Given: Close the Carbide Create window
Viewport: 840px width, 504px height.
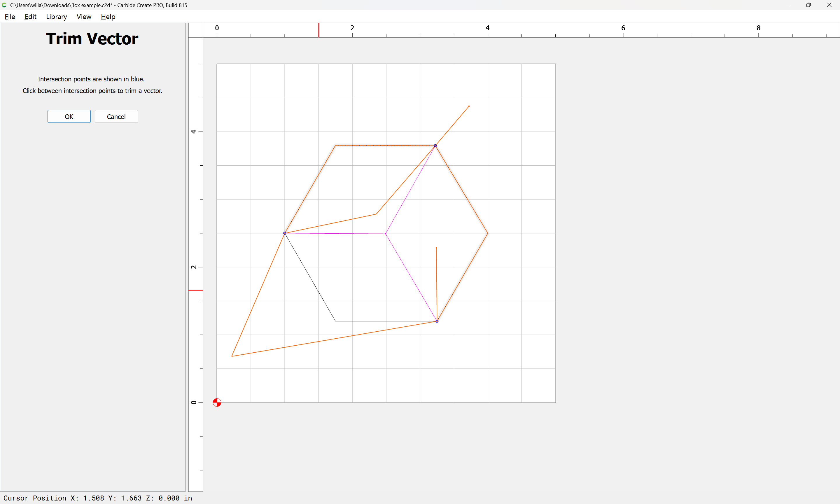Looking at the screenshot, I should [x=829, y=5].
